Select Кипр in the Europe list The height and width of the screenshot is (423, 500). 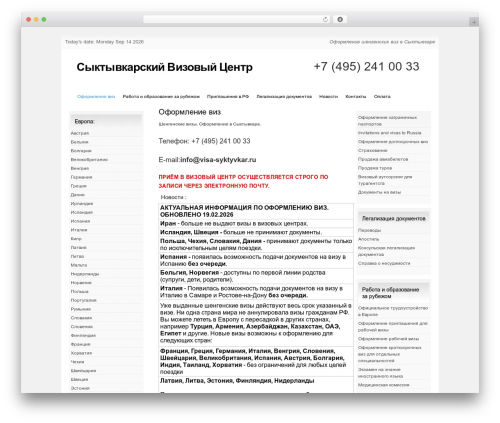pyautogui.click(x=76, y=239)
